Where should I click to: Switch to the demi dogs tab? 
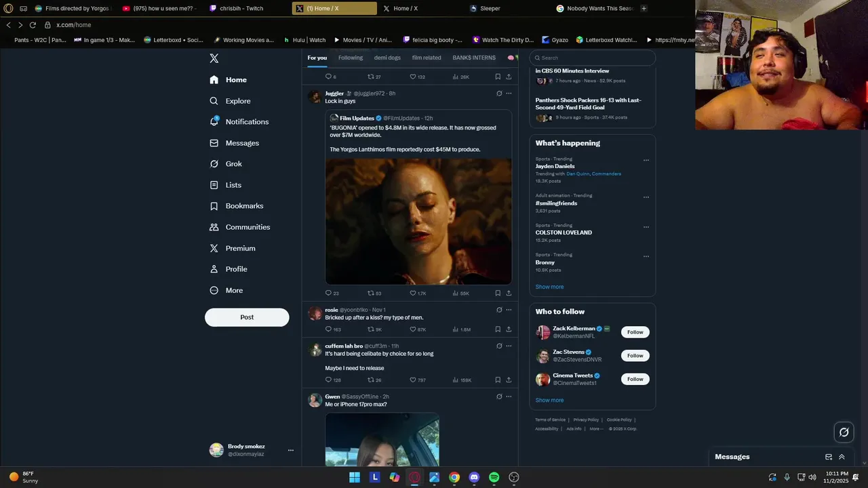[x=387, y=58]
